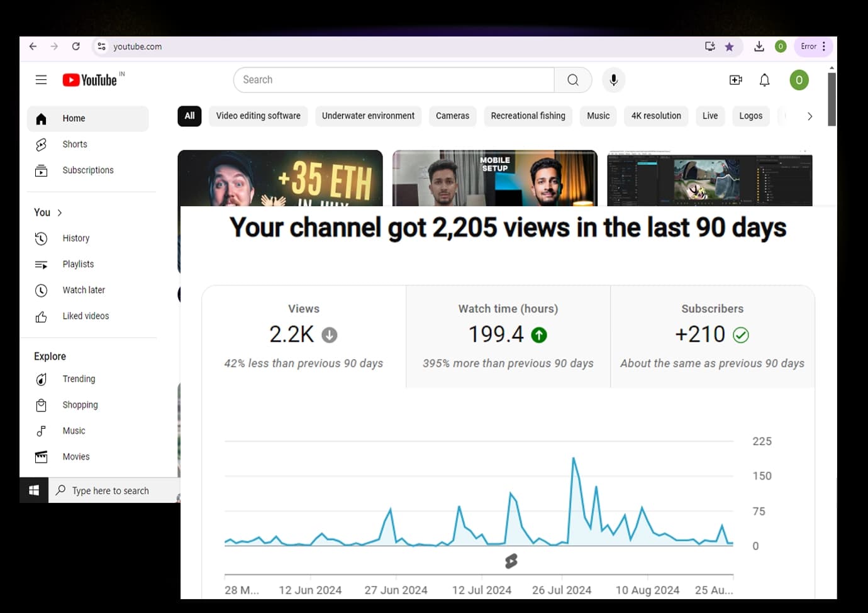Bookmark this page with the star icon
This screenshot has width=868, height=613.
(x=729, y=47)
